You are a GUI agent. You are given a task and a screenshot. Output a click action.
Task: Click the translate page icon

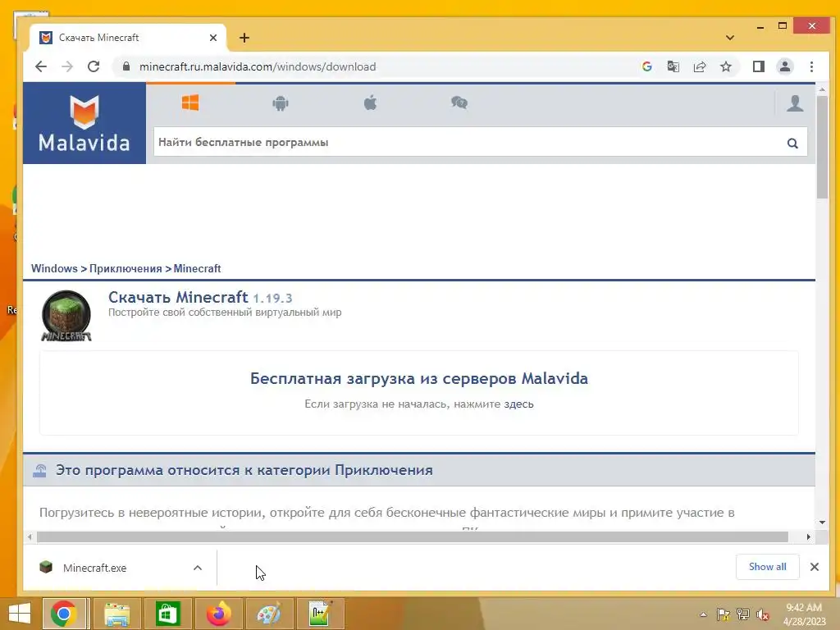click(673, 66)
